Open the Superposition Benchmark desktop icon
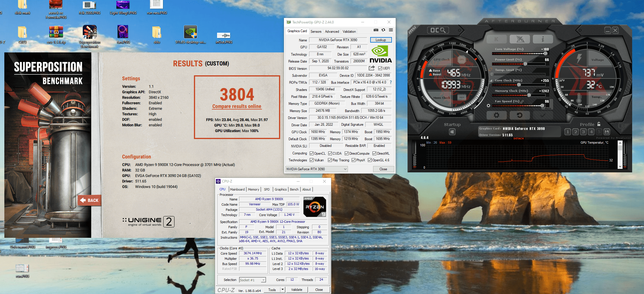This screenshot has width=644, height=294. coord(89,36)
